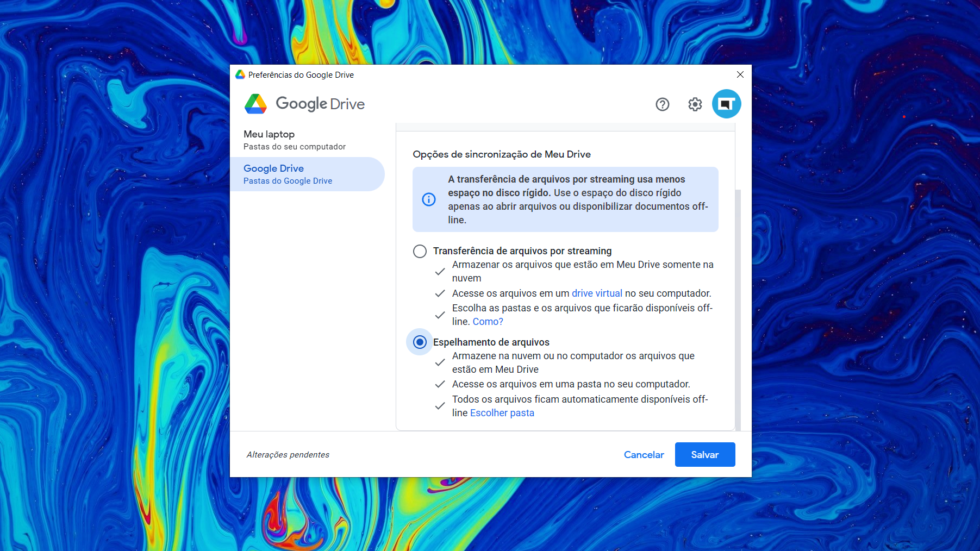Open the help question mark icon
The image size is (980, 551).
point(662,104)
